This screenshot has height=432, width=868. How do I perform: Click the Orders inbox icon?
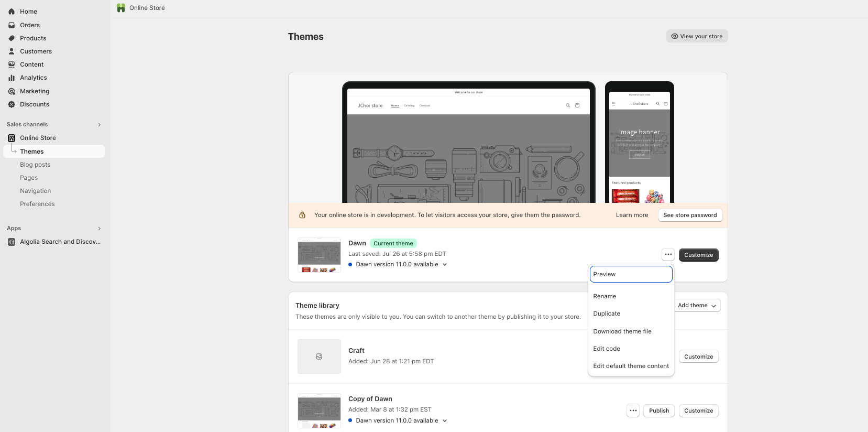pyautogui.click(x=12, y=25)
